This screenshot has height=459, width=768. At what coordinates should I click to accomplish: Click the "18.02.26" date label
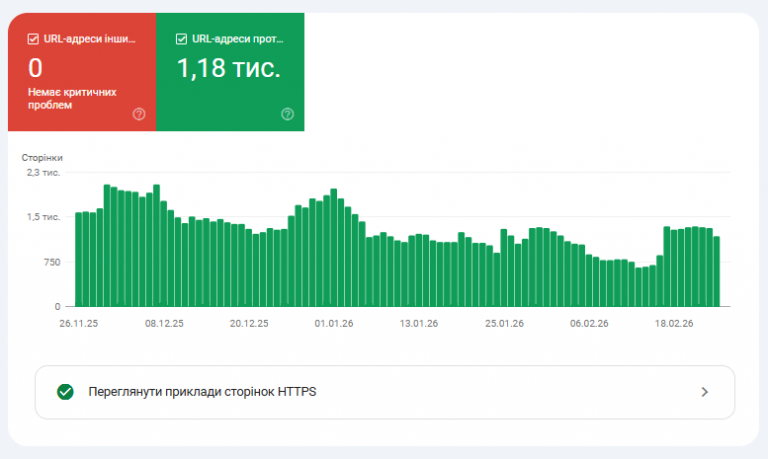[674, 323]
